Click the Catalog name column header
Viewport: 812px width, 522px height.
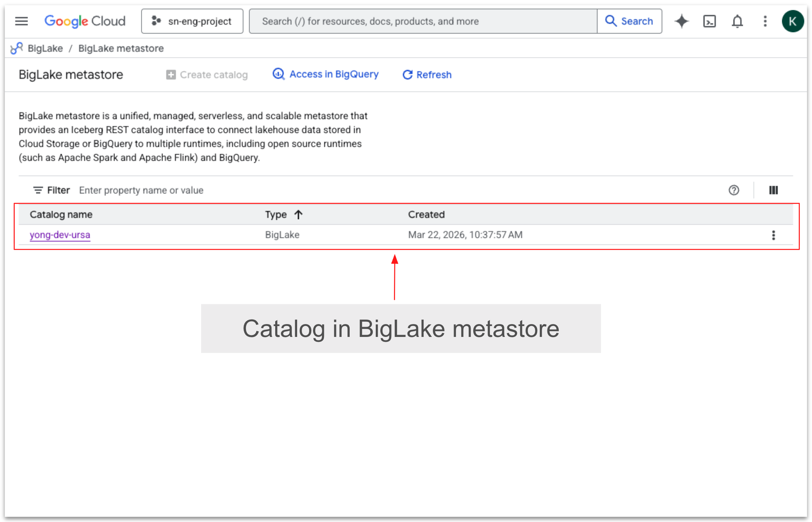tap(61, 215)
